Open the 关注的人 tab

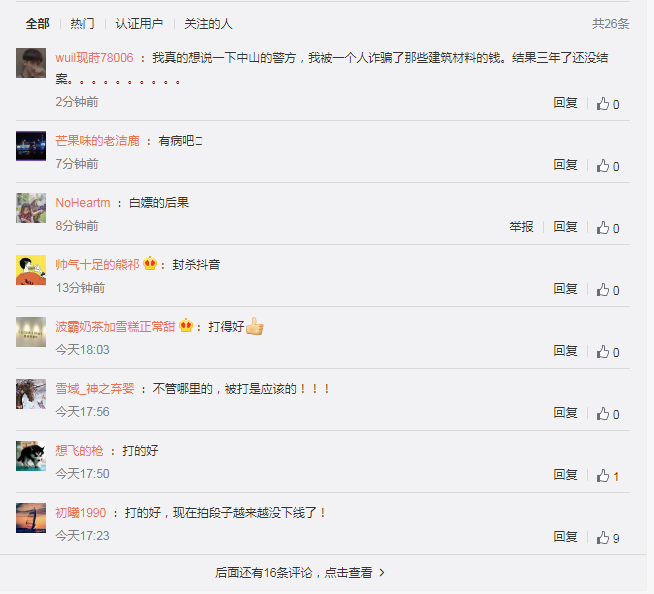(208, 24)
